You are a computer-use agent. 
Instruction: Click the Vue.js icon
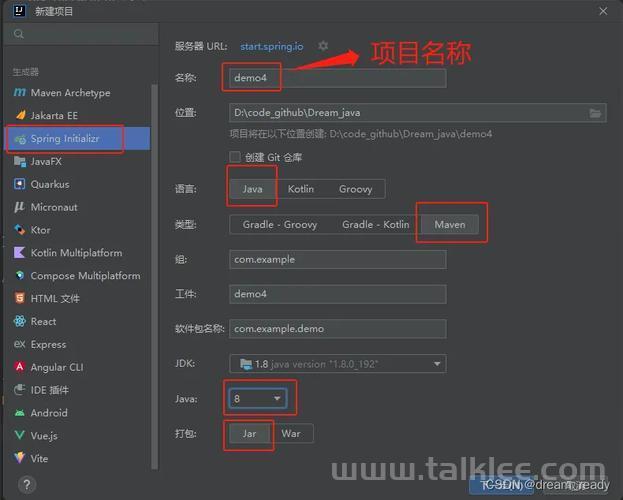point(19,435)
